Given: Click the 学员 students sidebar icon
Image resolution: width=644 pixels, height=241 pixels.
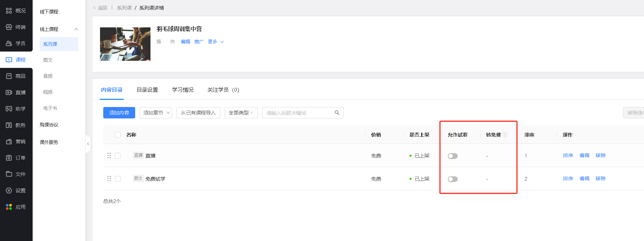Looking at the screenshot, I should (x=9, y=43).
